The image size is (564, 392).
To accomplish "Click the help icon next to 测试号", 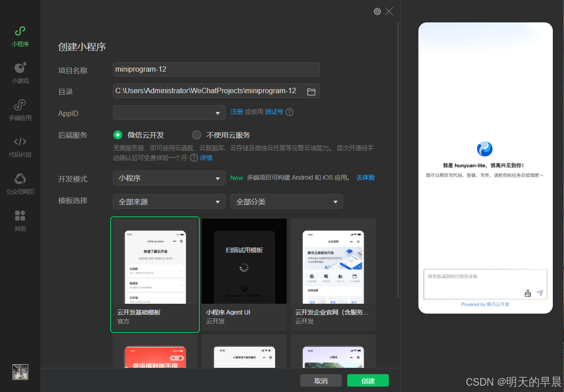I will [x=289, y=112].
